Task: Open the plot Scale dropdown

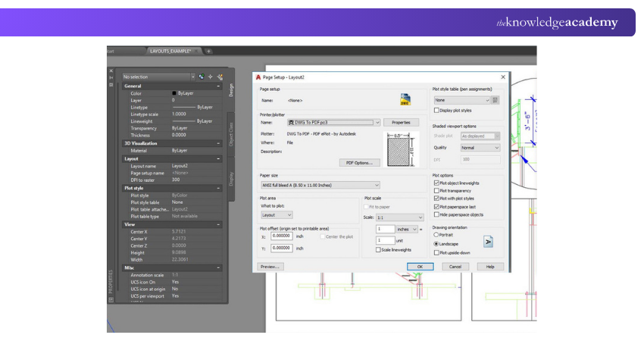Action: pyautogui.click(x=399, y=217)
